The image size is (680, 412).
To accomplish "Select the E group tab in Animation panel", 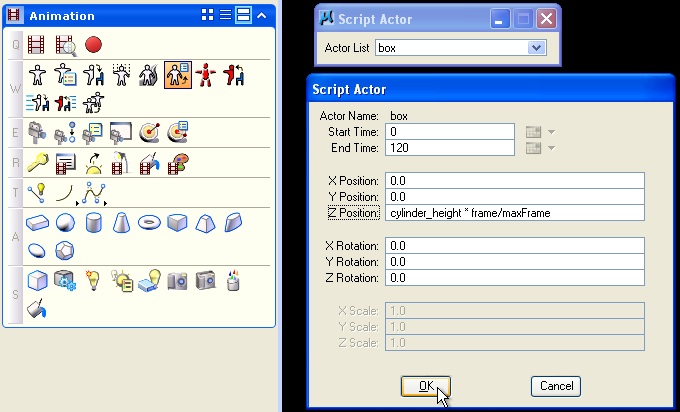I will (x=16, y=132).
